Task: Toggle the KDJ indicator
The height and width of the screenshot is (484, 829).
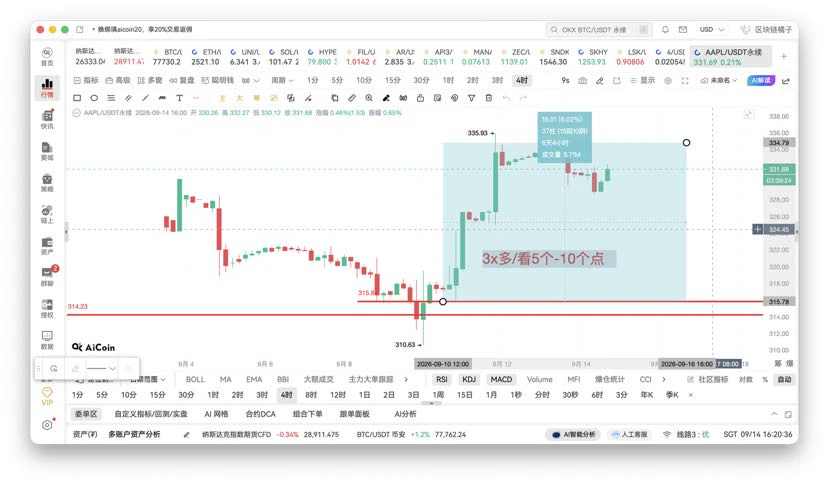Action: (469, 379)
